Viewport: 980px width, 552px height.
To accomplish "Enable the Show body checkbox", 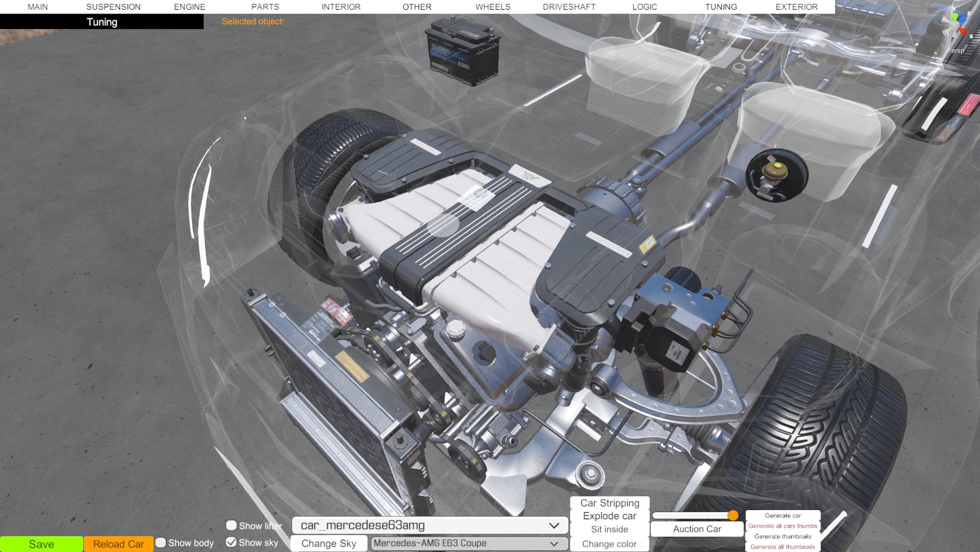I will point(161,543).
